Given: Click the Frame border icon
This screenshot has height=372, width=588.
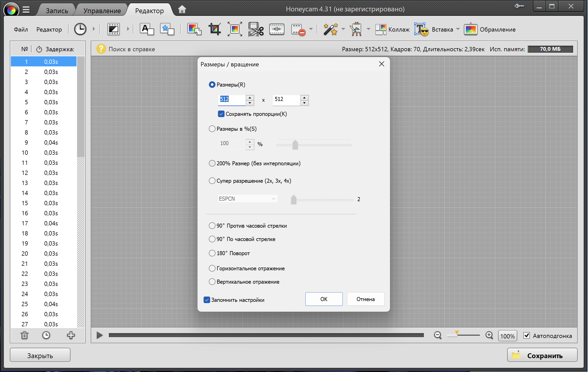Looking at the screenshot, I should tap(471, 29).
